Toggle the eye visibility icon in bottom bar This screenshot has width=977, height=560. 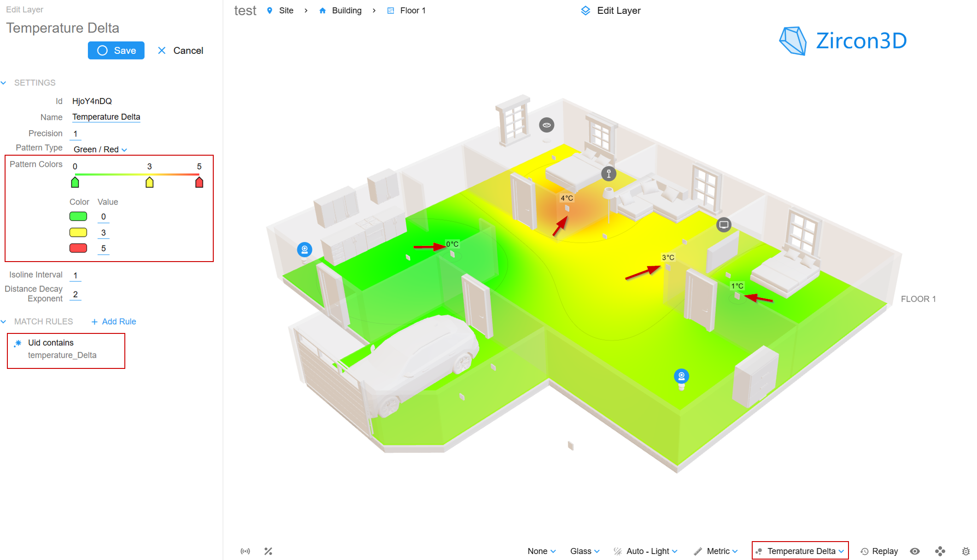(915, 551)
